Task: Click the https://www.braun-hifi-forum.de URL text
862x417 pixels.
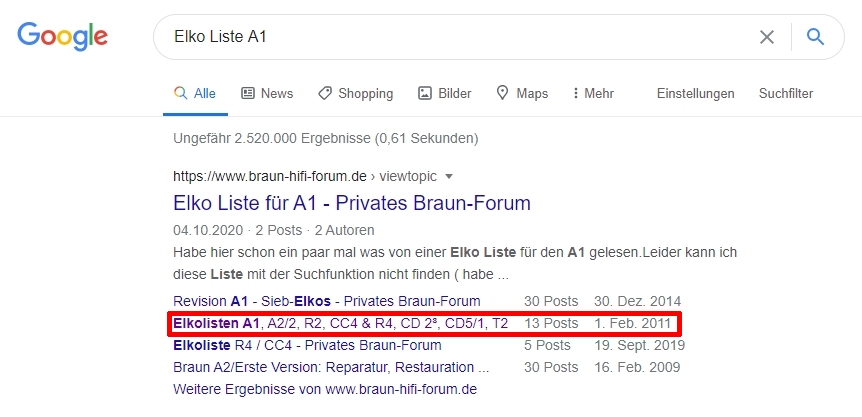Action: click(269, 176)
